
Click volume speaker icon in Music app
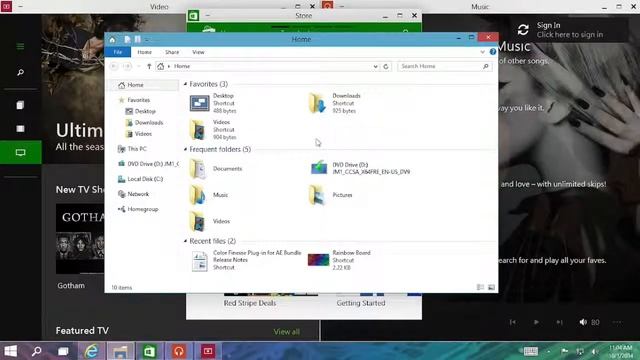click(x=583, y=322)
